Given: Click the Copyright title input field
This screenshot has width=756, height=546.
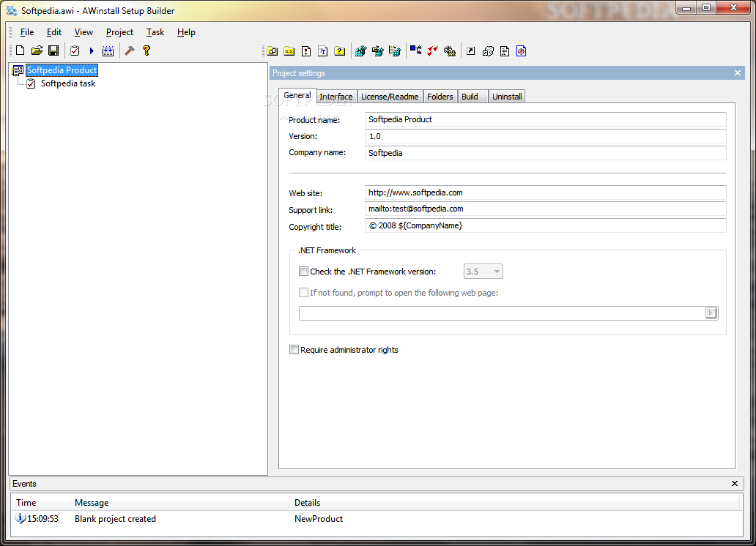Looking at the screenshot, I should tap(545, 225).
